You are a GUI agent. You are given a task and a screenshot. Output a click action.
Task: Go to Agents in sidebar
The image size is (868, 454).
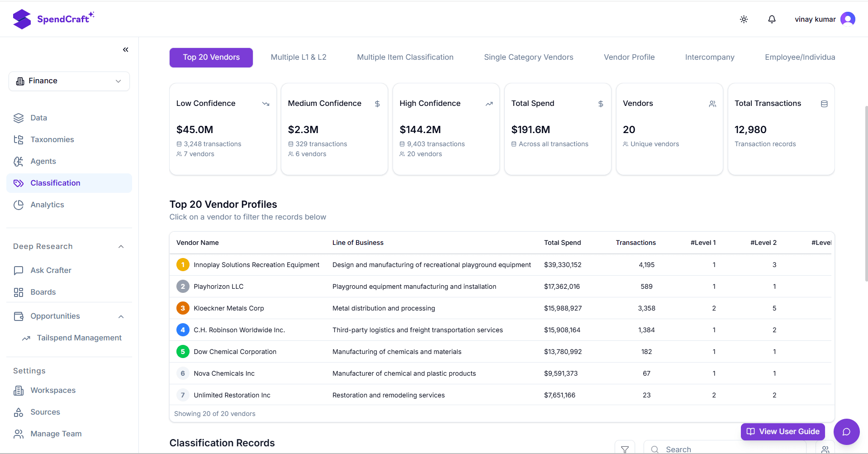click(x=43, y=161)
